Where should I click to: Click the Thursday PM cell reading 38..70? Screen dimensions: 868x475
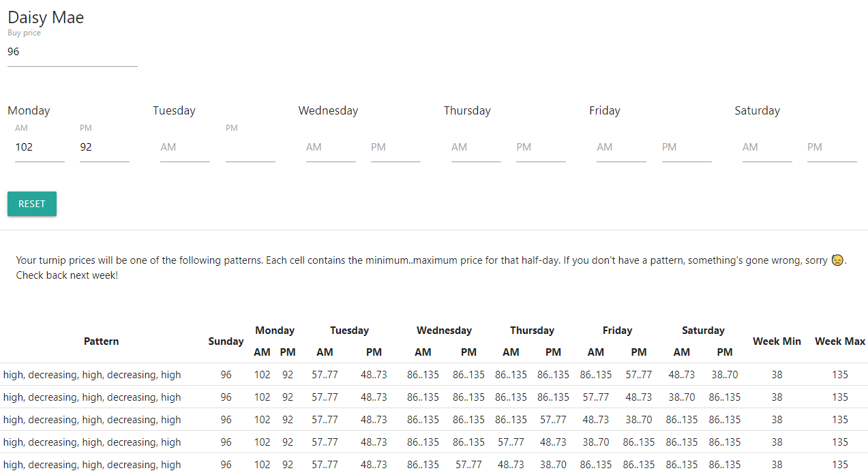pyautogui.click(x=554, y=465)
